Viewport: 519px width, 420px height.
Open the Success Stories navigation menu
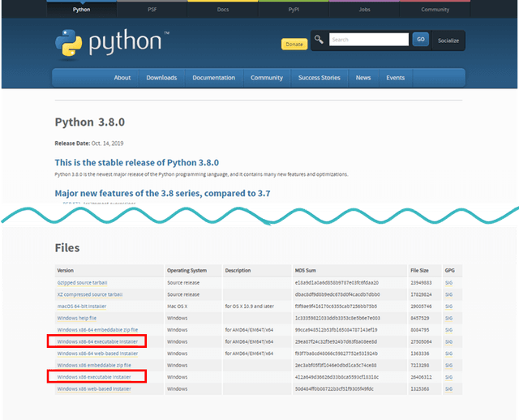[319, 78]
